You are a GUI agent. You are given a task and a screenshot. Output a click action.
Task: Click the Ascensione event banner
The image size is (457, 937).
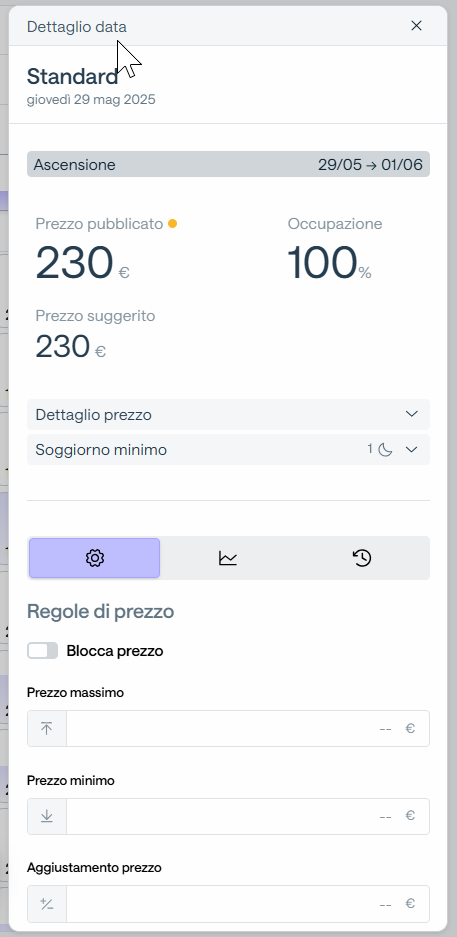(228, 164)
